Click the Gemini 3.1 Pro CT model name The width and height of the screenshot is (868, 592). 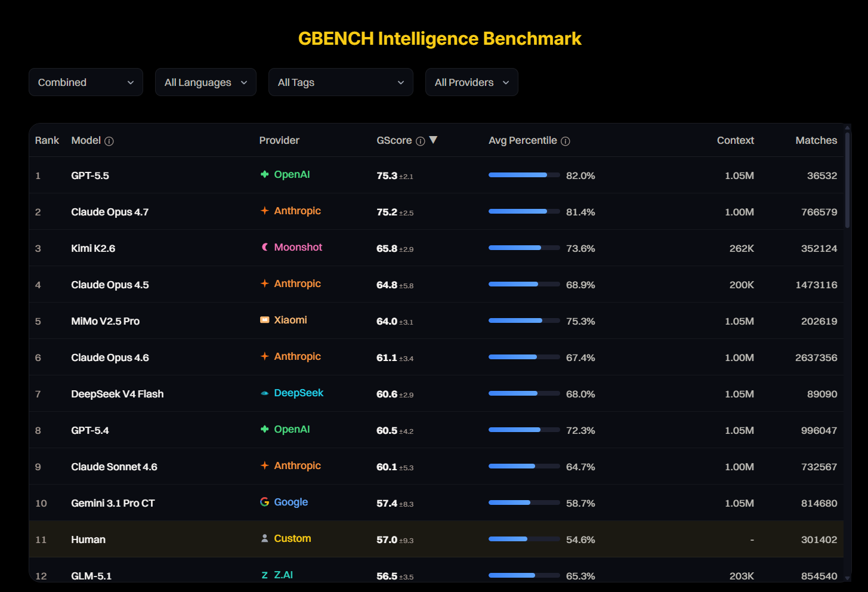click(113, 503)
